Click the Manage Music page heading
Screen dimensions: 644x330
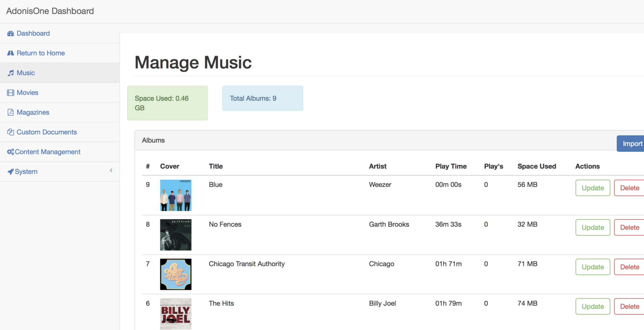(193, 63)
